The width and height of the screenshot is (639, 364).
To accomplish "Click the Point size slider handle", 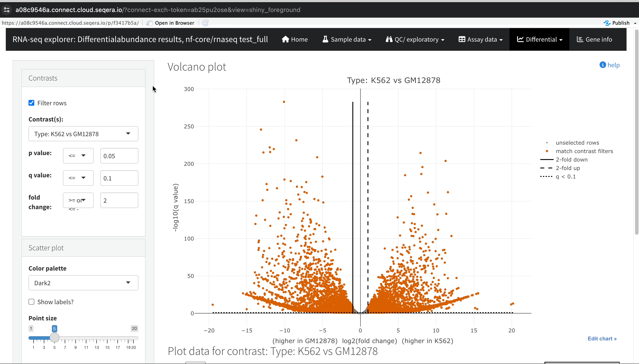I will pos(54,338).
